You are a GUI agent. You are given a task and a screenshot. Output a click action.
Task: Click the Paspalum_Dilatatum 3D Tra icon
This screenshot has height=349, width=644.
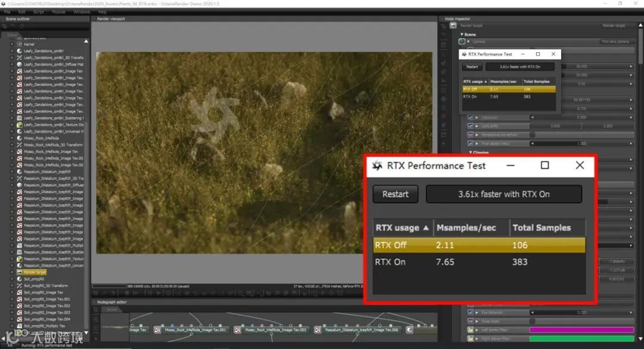pos(19,179)
